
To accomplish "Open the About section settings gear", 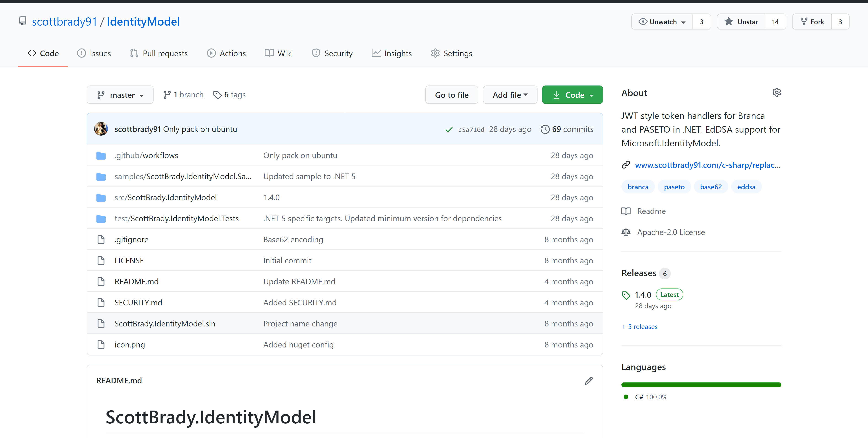I will tap(776, 93).
